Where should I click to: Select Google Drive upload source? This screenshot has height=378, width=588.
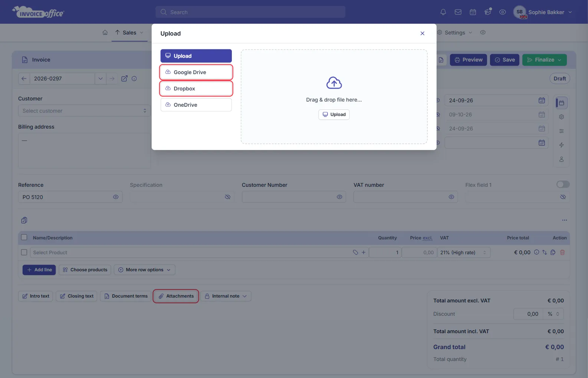(x=196, y=72)
